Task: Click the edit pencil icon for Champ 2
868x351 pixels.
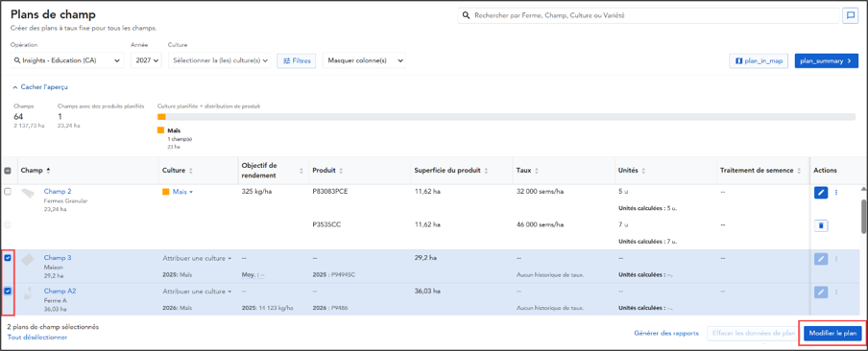Action: tap(821, 193)
